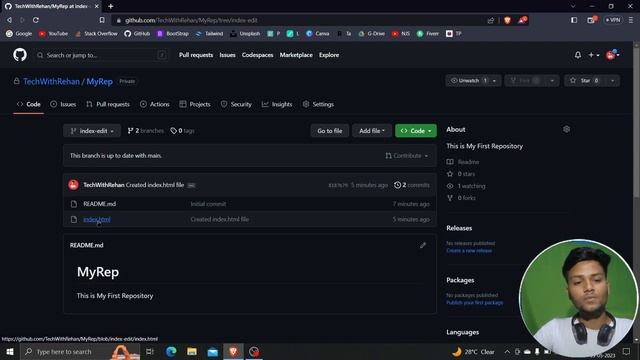This screenshot has height=360, width=640.
Task: Open the About settings gear icon
Action: 566,129
